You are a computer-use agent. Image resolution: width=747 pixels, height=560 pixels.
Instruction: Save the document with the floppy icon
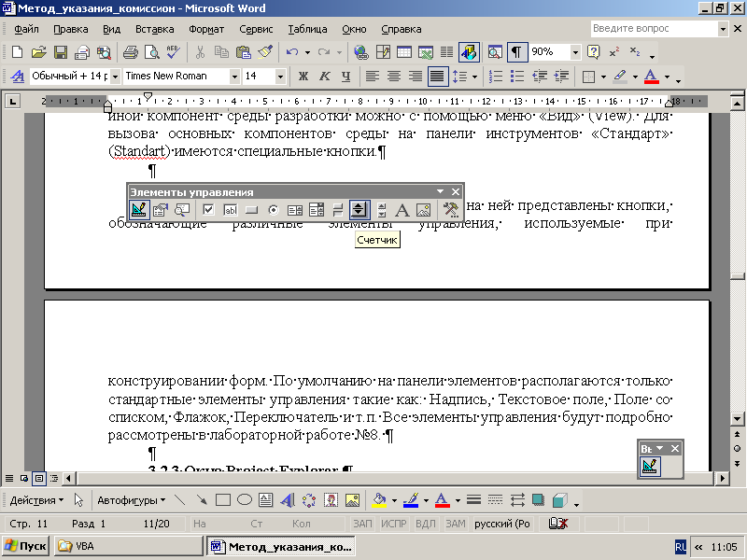[x=61, y=52]
